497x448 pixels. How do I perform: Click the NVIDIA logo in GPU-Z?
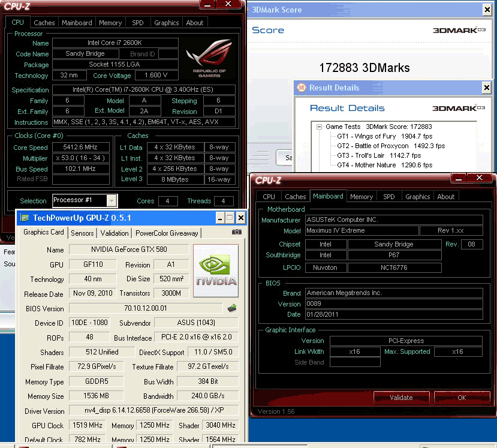215,271
